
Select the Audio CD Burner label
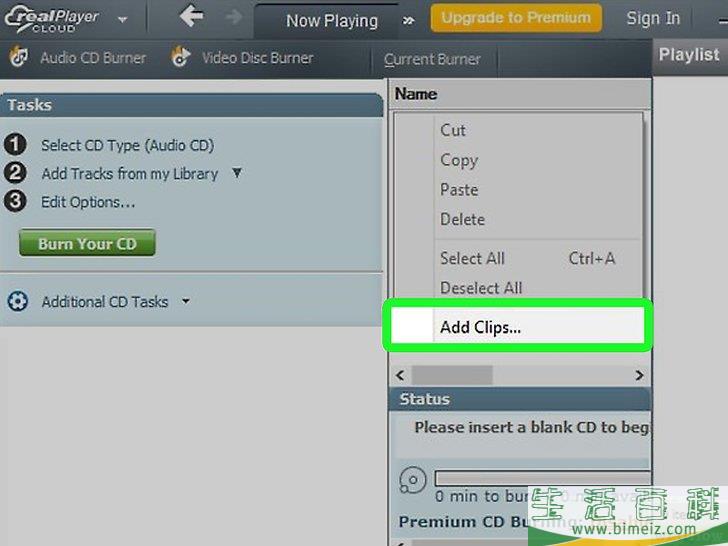[93, 58]
